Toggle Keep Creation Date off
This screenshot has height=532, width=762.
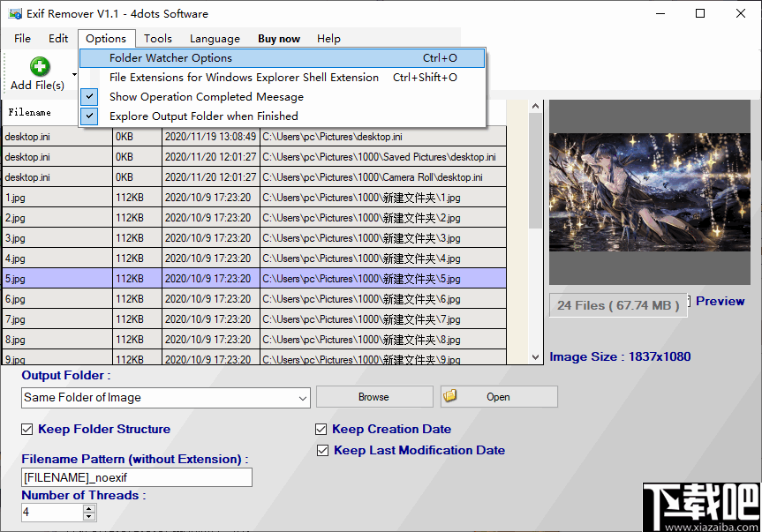[321, 429]
